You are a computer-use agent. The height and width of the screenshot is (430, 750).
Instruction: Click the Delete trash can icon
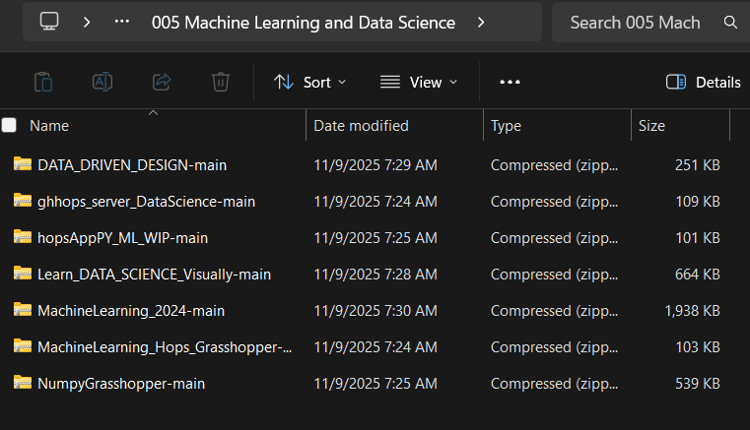[220, 82]
